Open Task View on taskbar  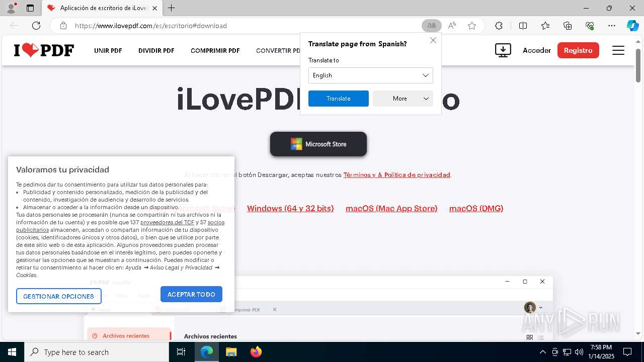[x=181, y=352]
